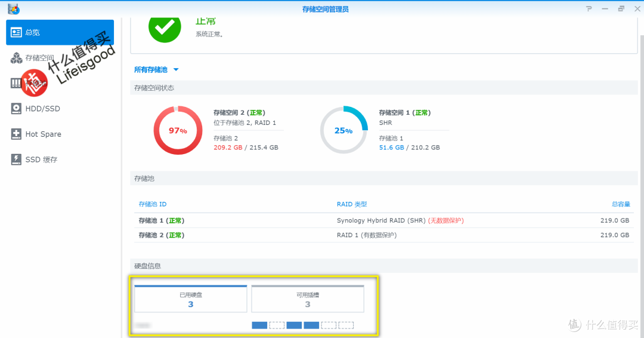Click the 无数据保护 warning text
Screen dimensions: 644x338
(446, 221)
